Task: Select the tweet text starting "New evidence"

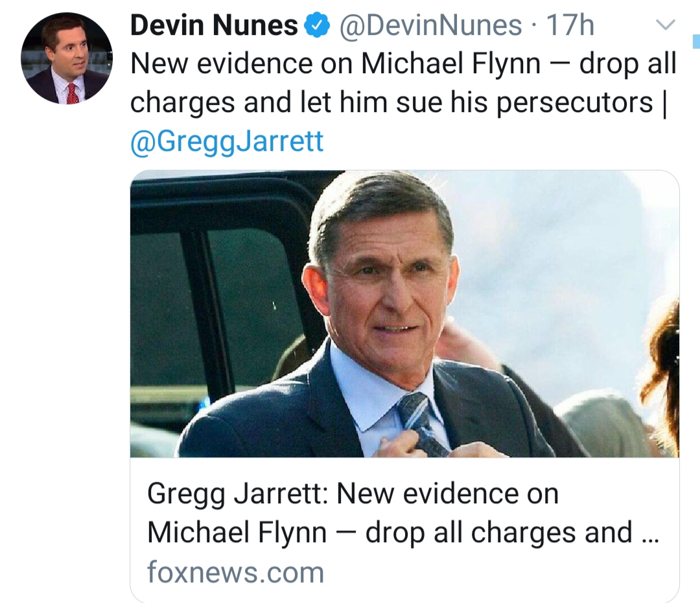Action: [403, 83]
